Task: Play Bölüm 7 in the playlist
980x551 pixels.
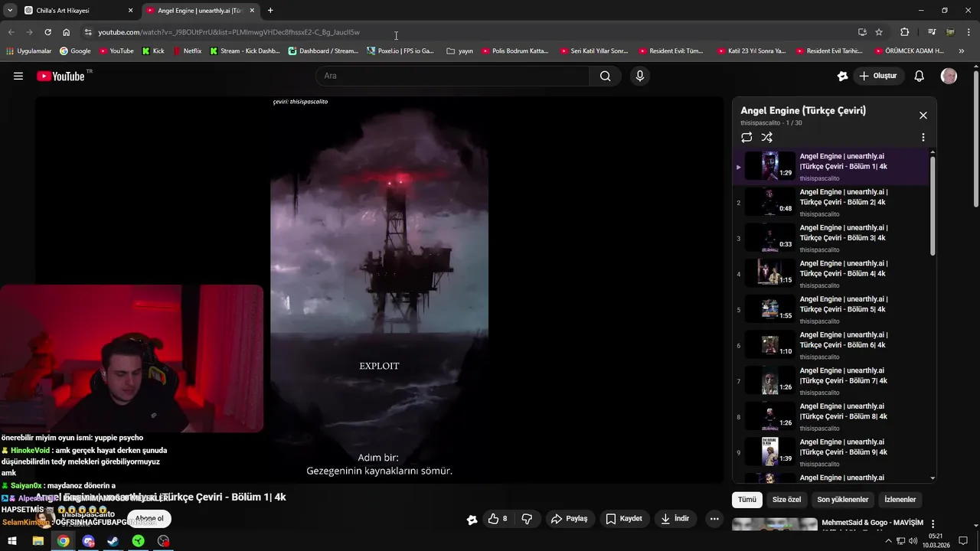Action: point(831,380)
